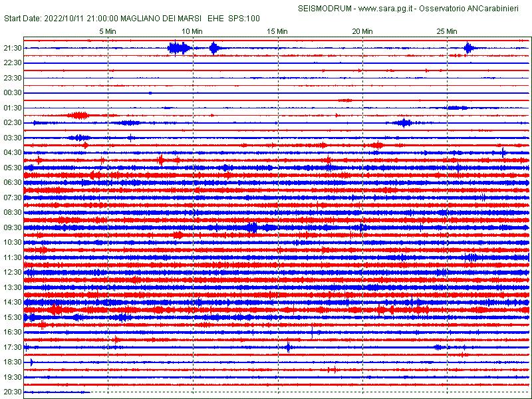
Task: Click the 10:30 time label
Action: [x=13, y=242]
